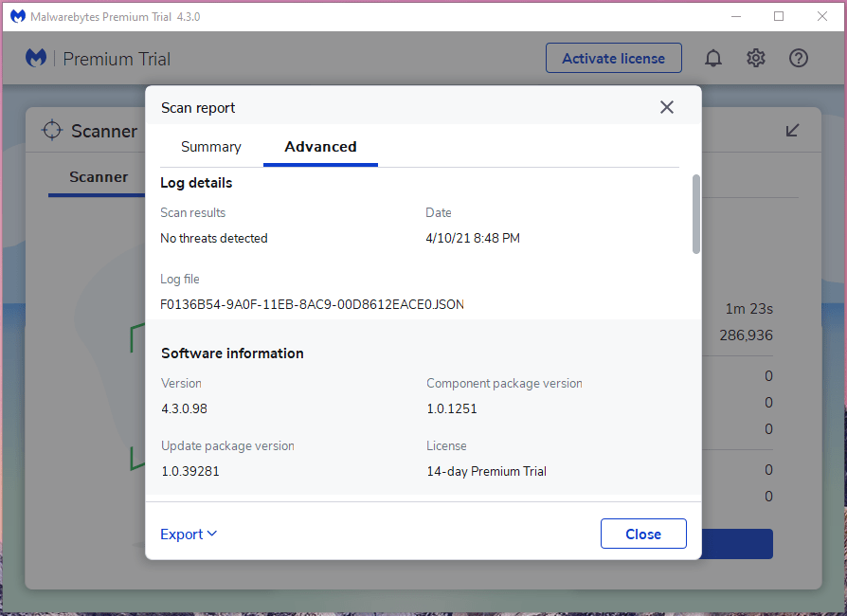Close the Scan report dialog with X
The height and width of the screenshot is (616, 847).
pyautogui.click(x=667, y=107)
